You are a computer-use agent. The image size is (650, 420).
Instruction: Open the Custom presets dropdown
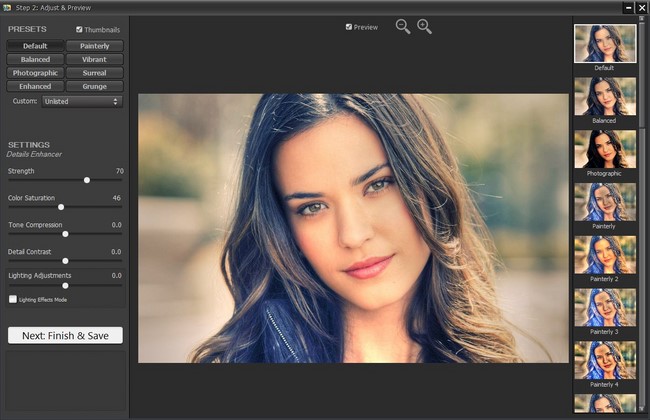82,101
